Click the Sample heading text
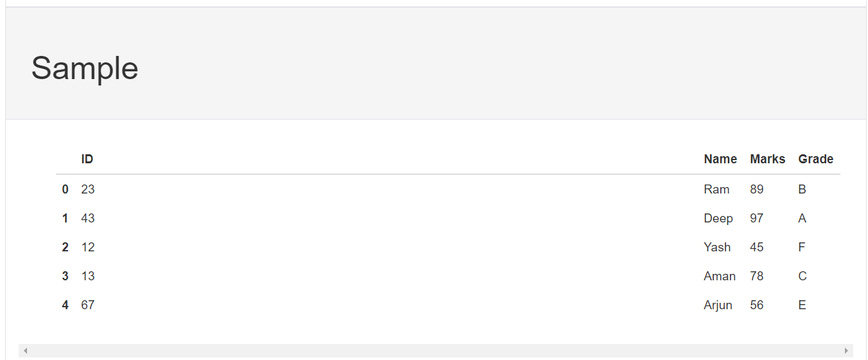Viewport: 868px width, 360px height. [x=85, y=67]
